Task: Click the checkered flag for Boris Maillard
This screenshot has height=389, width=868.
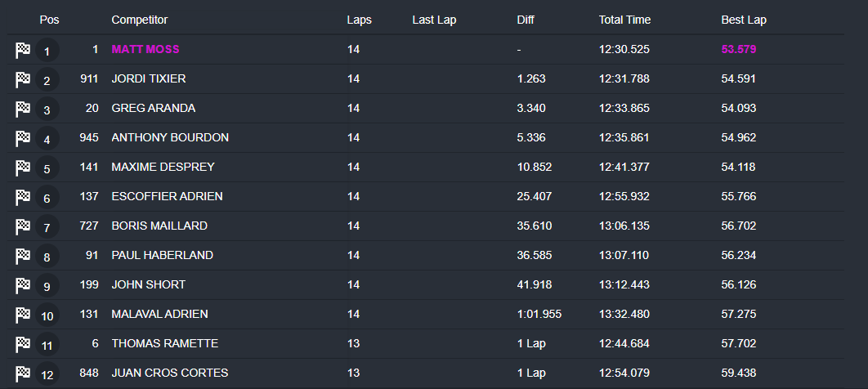Action: click(23, 227)
